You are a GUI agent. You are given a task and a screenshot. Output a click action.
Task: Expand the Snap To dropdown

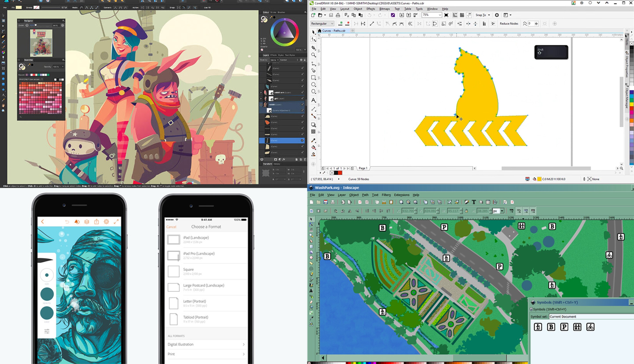489,15
